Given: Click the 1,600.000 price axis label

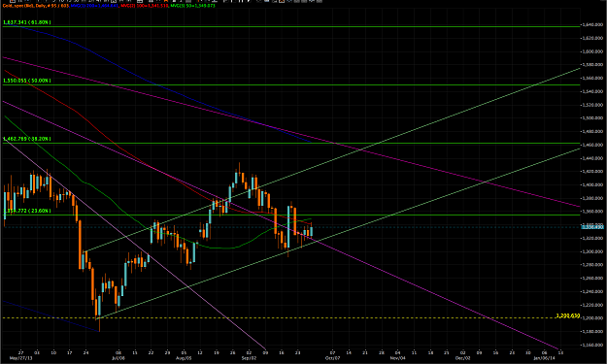Looking at the screenshot, I should pyautogui.click(x=592, y=51).
